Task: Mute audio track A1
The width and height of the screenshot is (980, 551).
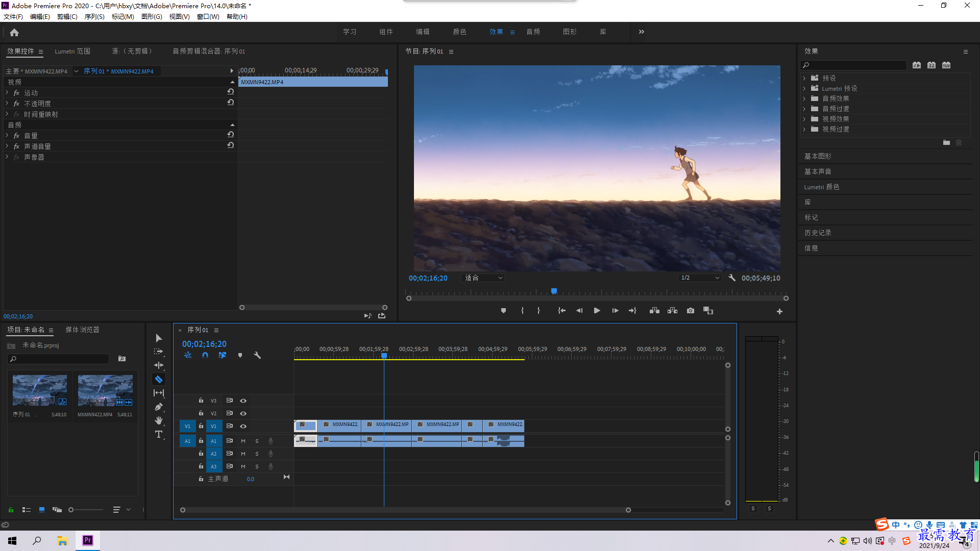Action: click(x=243, y=441)
